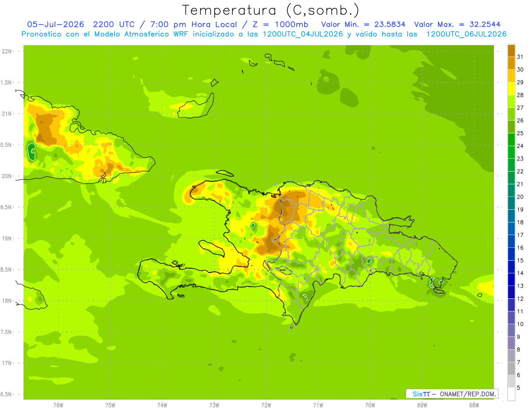Pick the brown legend swatch above 31
The width and height of the screenshot is (532, 411).
pos(511,50)
